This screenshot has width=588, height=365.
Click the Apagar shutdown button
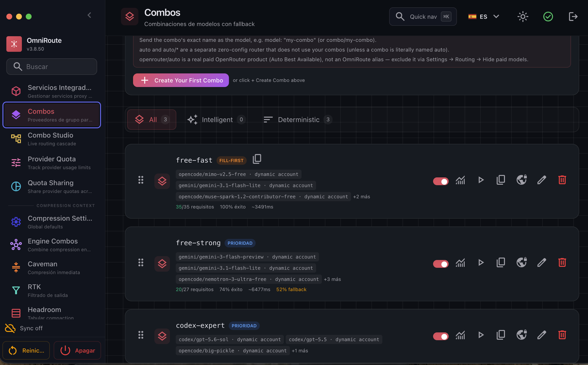click(77, 350)
